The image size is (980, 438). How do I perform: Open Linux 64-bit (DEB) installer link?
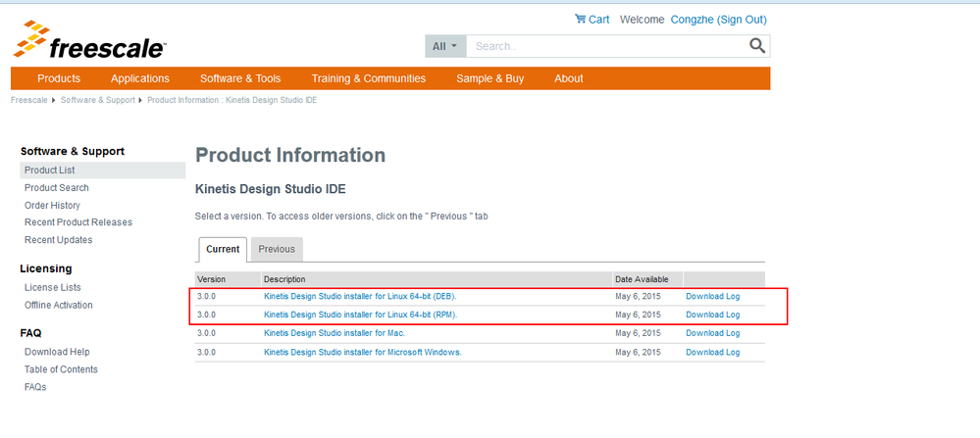[360, 296]
